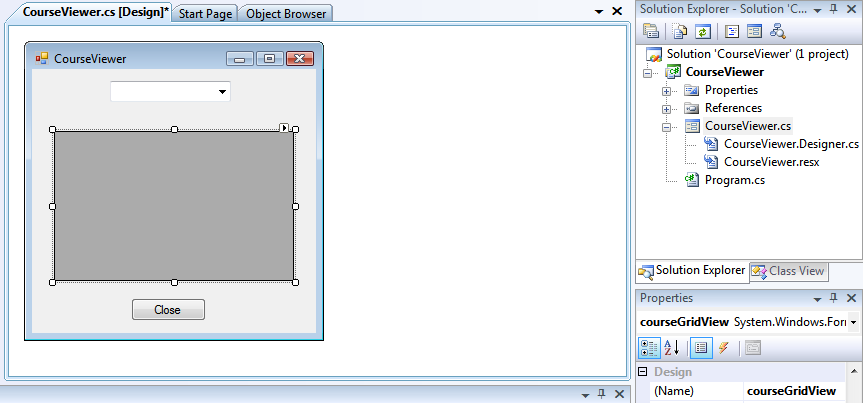863x403 pixels.
Task: Show the Events lightning bolt list
Action: [x=723, y=348]
